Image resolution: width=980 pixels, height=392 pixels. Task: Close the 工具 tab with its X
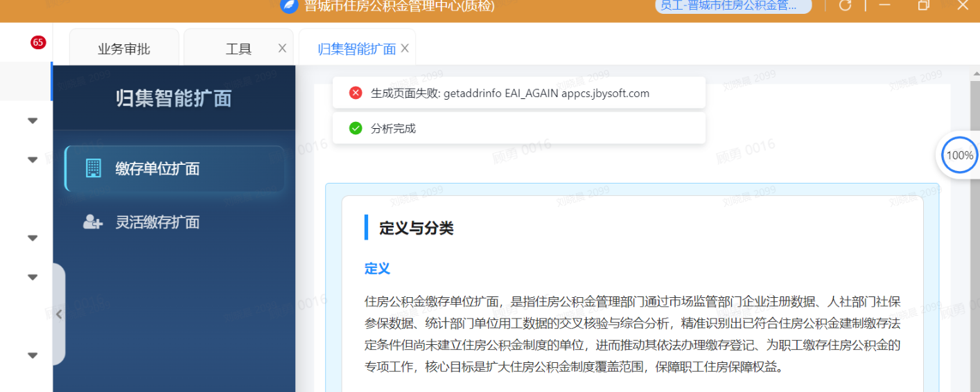[x=282, y=48]
